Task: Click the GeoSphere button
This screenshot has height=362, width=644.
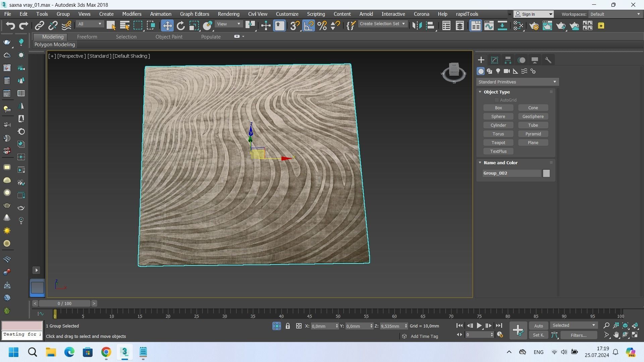Action: [533, 117]
